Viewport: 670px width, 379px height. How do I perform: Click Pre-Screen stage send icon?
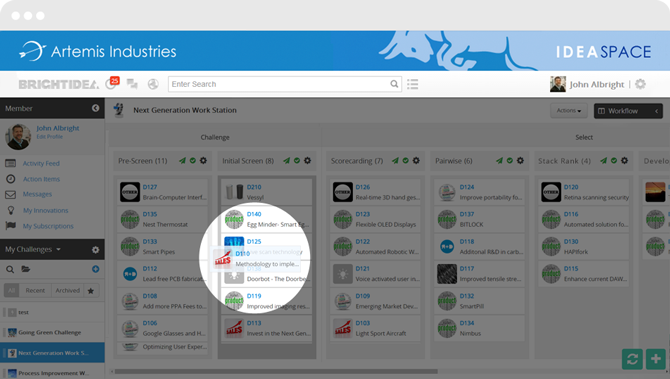[x=182, y=161]
